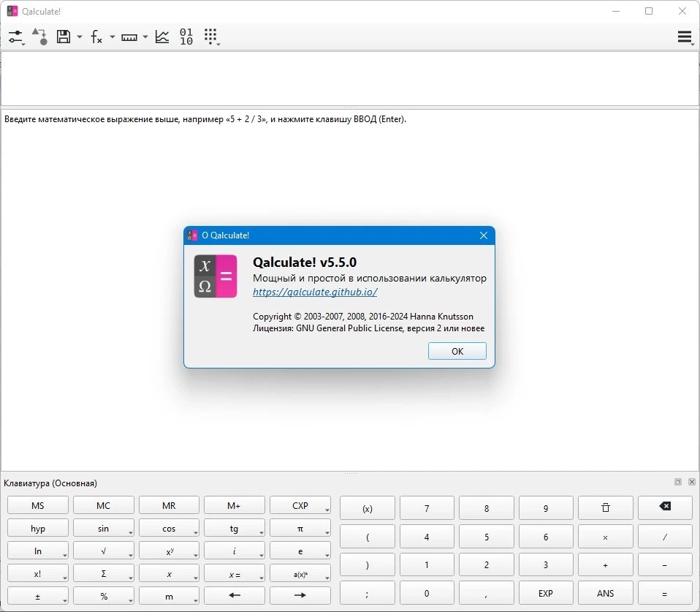Undock the keypad panel
The image size is (700, 612).
pos(677,482)
